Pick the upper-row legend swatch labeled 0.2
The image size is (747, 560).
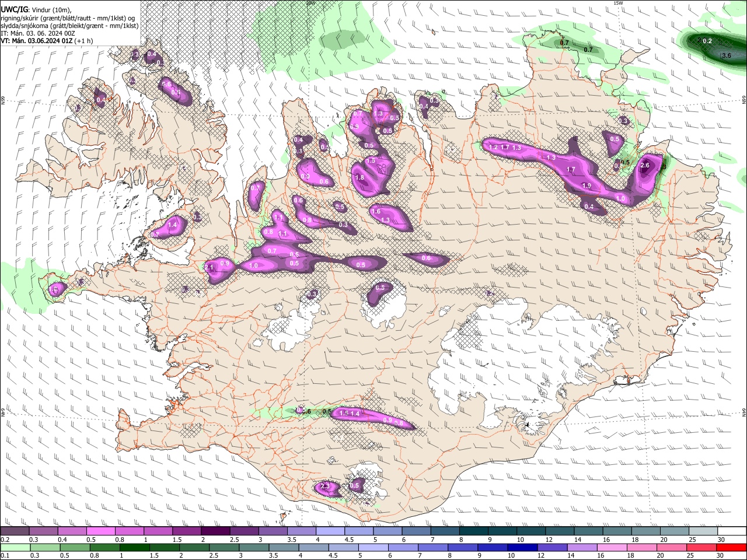(15, 531)
